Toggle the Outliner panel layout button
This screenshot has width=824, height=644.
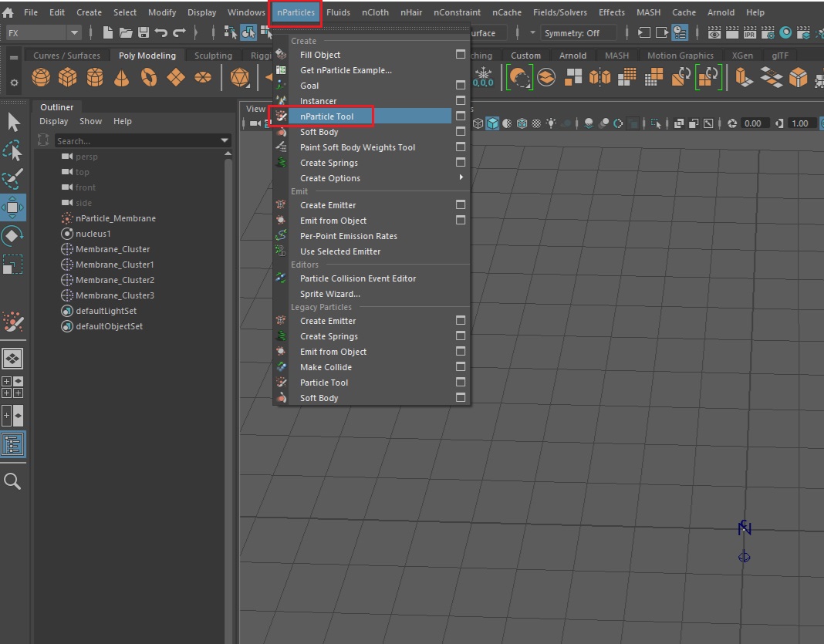13,445
